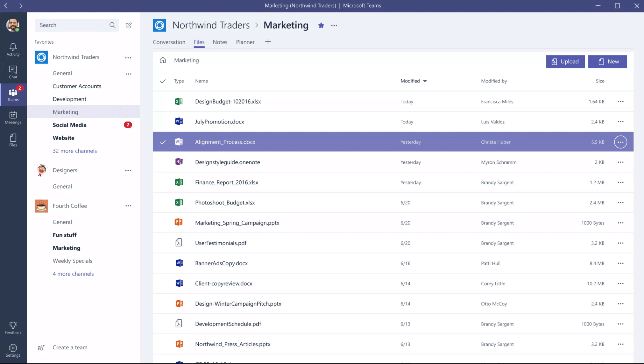This screenshot has width=644, height=364.
Task: Click the New button to create file
Action: pyautogui.click(x=608, y=61)
